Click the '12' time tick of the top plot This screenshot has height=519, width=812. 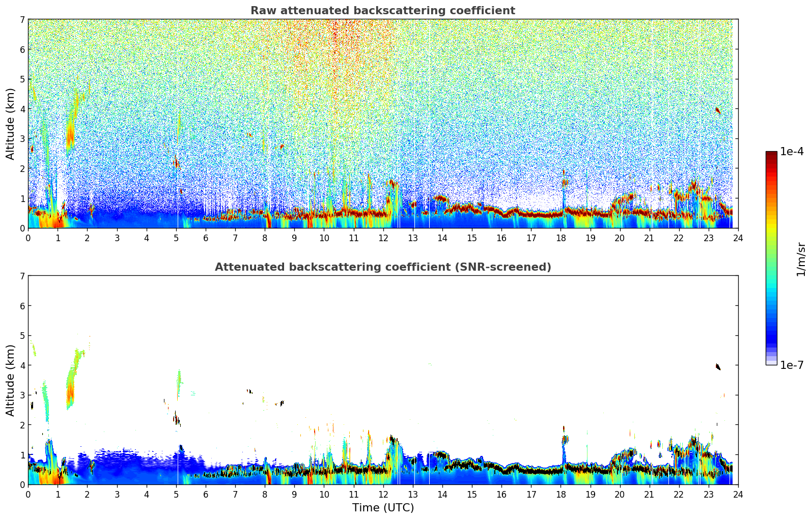click(383, 238)
